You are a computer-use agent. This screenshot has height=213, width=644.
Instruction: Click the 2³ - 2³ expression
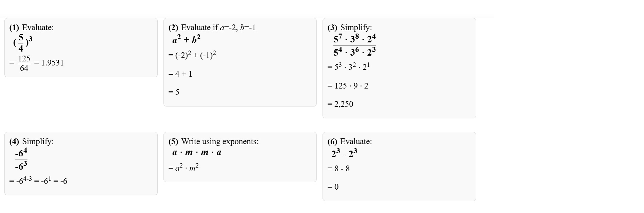point(344,154)
